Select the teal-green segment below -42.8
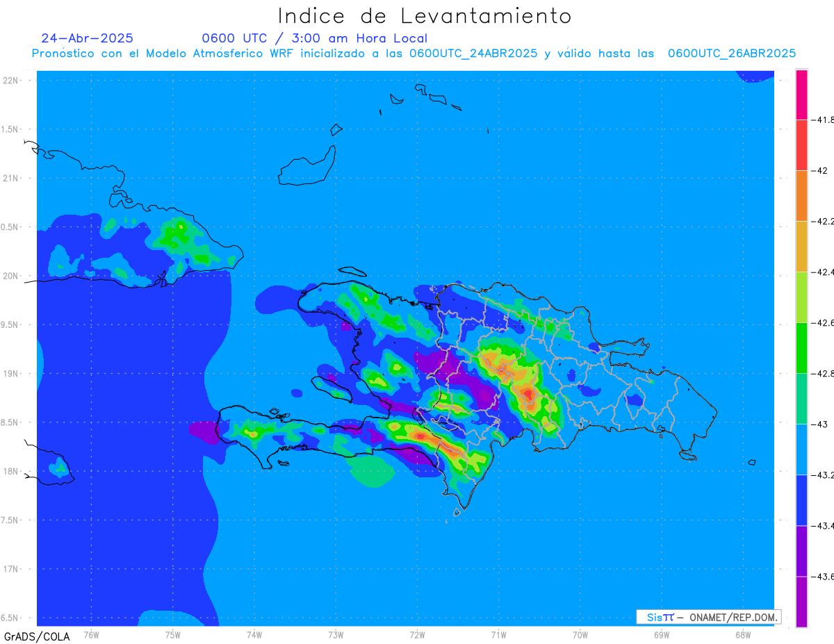 click(x=801, y=398)
